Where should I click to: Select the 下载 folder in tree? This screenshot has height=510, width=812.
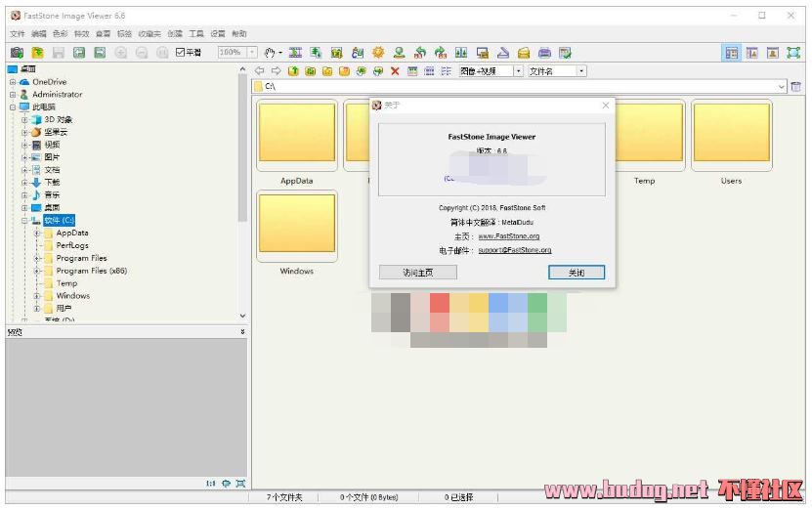click(x=52, y=183)
